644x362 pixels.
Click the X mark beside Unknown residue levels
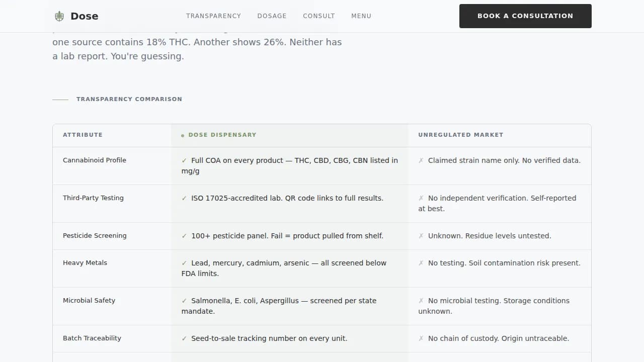(421, 236)
